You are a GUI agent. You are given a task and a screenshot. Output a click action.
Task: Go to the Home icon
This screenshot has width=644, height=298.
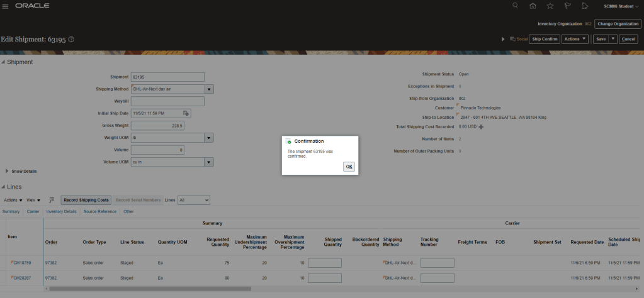pos(533,6)
